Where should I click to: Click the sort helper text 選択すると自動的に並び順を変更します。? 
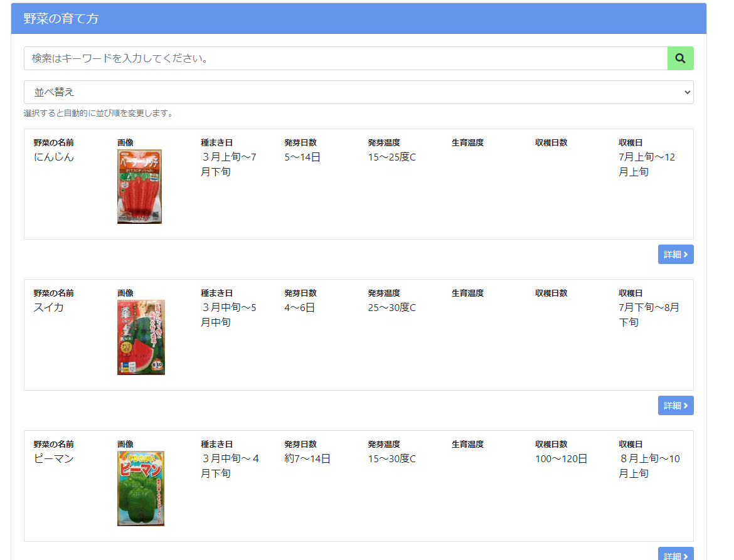pos(99,114)
